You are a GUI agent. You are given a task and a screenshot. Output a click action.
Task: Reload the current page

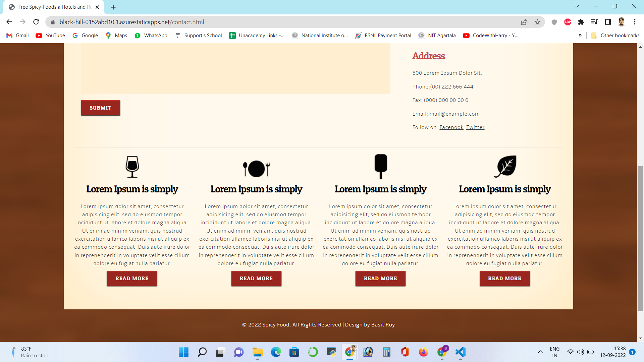(36, 22)
